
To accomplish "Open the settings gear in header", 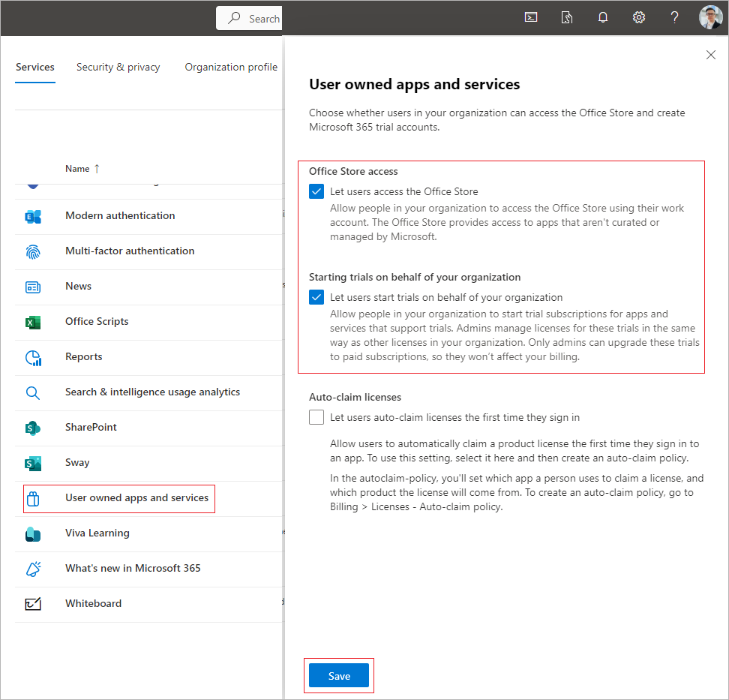I will [639, 18].
